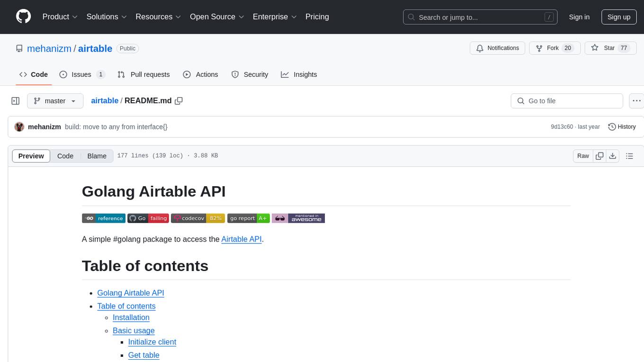Switch to the Issues tab

[82, 74]
